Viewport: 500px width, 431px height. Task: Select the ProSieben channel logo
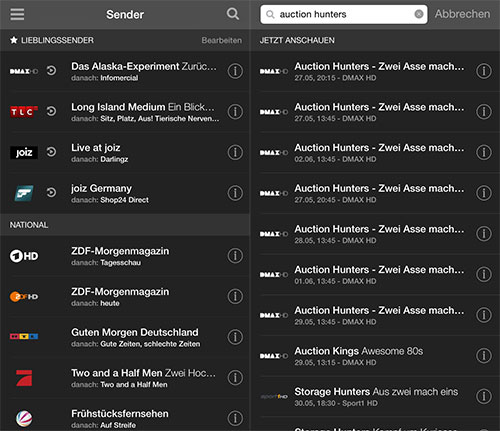[x=24, y=378]
